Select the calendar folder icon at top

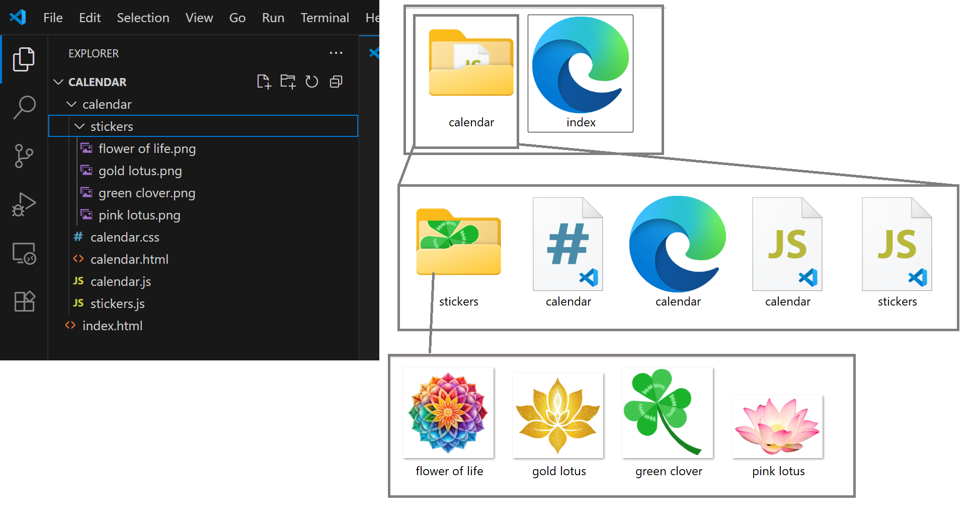pos(471,63)
